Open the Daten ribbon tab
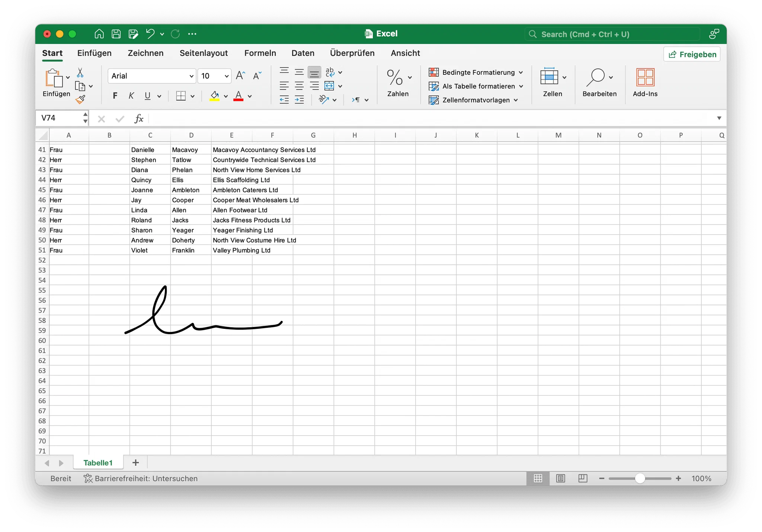This screenshot has width=762, height=532. click(303, 53)
